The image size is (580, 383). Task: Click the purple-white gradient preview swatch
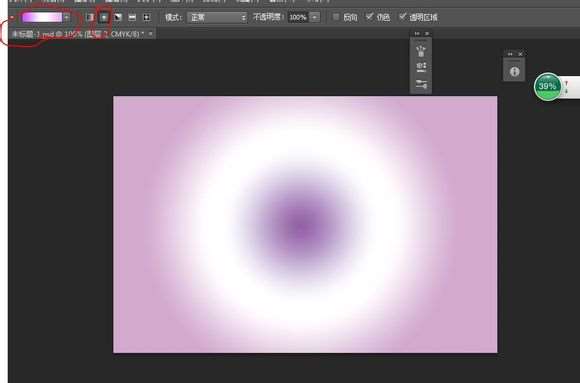tap(42, 17)
